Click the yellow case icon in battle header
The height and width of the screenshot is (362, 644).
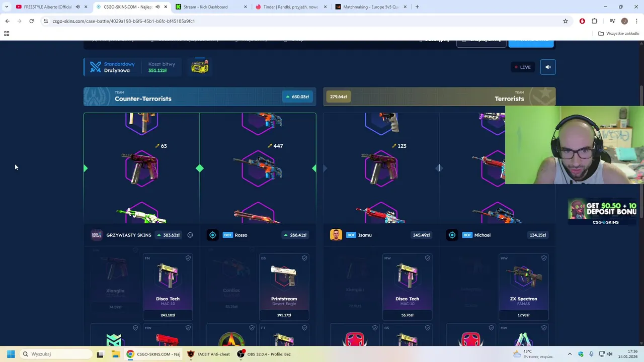pyautogui.click(x=200, y=67)
